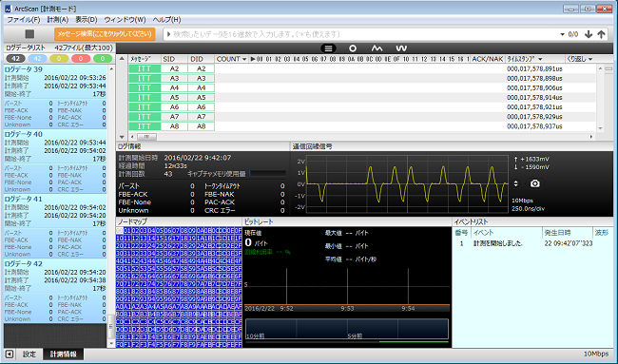Capture waveform with the camera icon

tap(535, 183)
